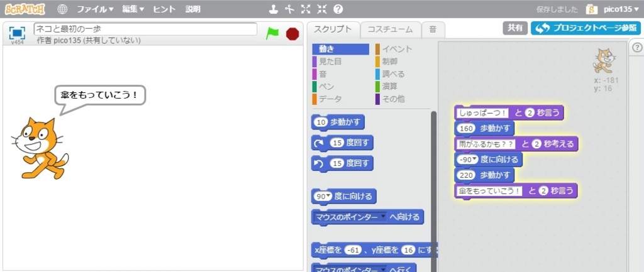Select the Grow sprite tool

click(306, 9)
